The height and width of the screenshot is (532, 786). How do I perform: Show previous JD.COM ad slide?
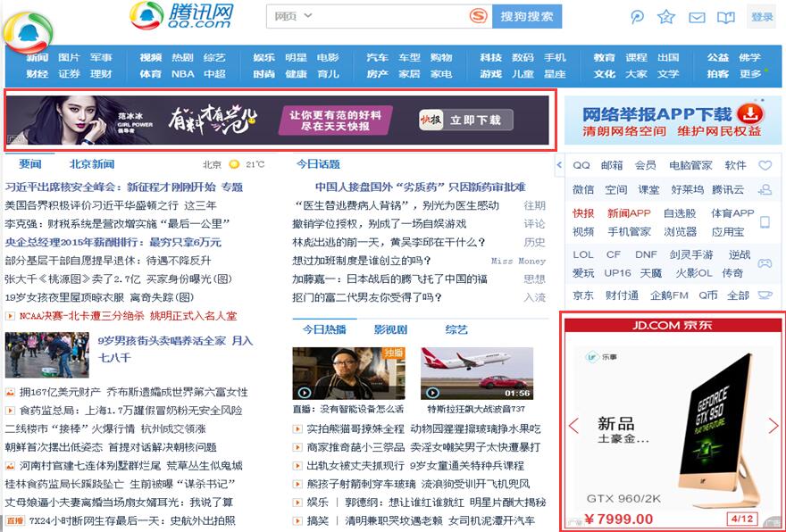[574, 426]
